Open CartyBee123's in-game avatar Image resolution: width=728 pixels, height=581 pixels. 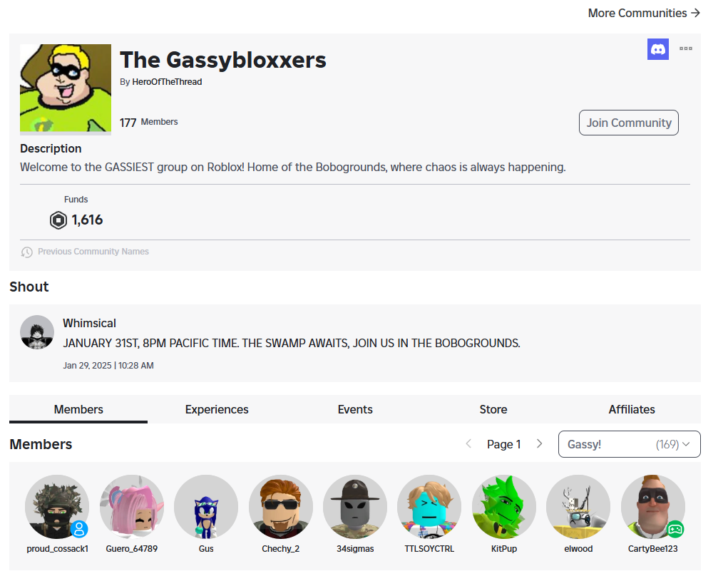point(652,507)
